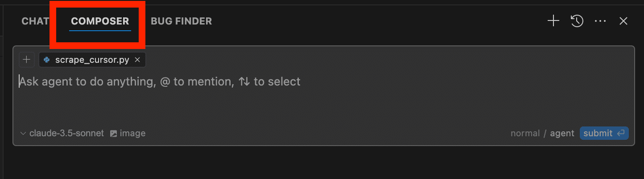Viewport: 644px width, 179px height.
Task: Open the BUG FINDER tab
Action: tap(181, 21)
